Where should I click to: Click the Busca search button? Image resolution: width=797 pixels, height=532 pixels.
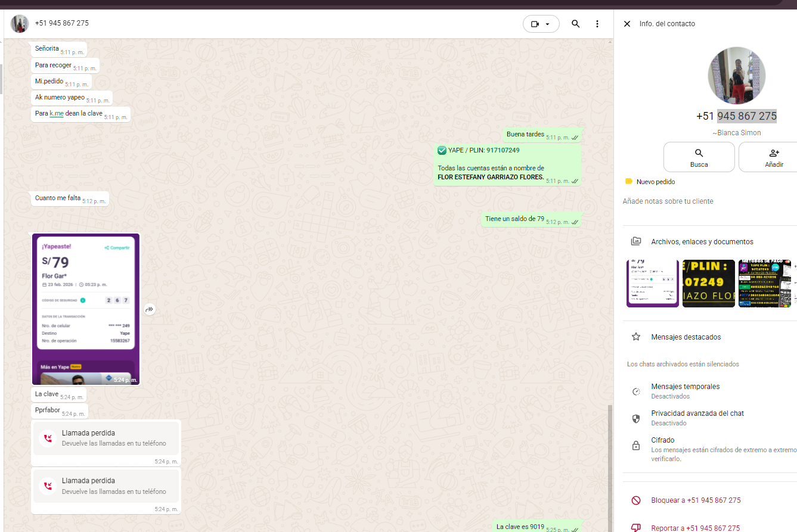point(699,157)
